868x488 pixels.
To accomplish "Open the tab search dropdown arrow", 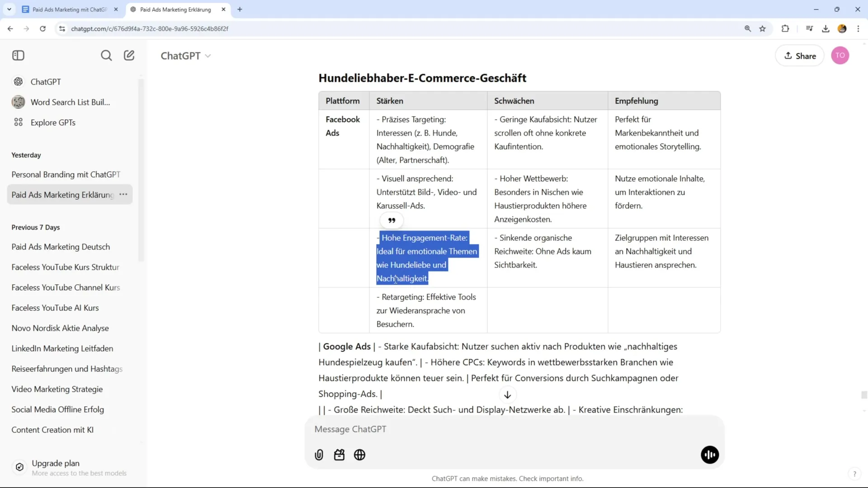I will click(x=9, y=9).
